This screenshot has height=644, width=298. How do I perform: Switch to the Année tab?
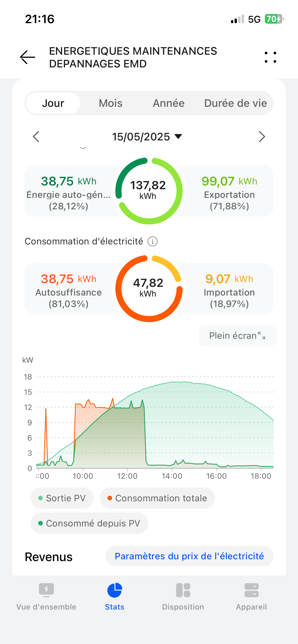point(169,103)
